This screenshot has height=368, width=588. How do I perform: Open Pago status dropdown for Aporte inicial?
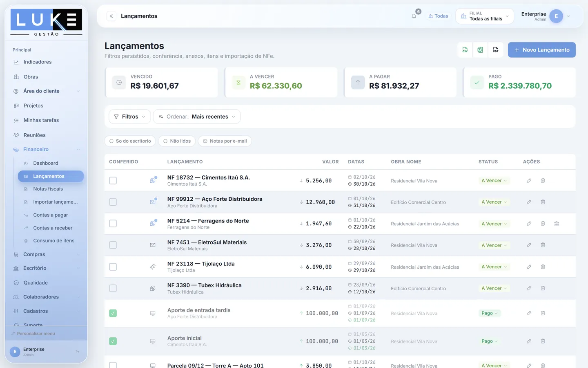490,341
